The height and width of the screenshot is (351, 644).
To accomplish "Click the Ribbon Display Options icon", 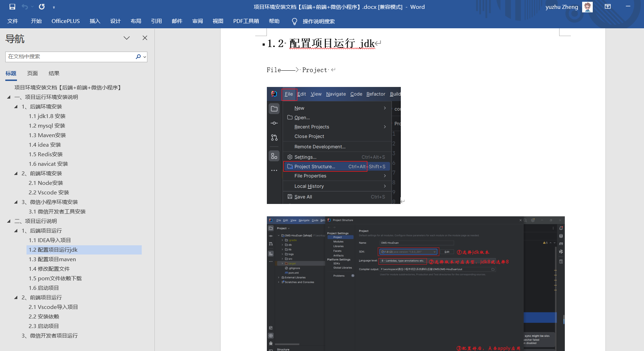I will pyautogui.click(x=608, y=7).
